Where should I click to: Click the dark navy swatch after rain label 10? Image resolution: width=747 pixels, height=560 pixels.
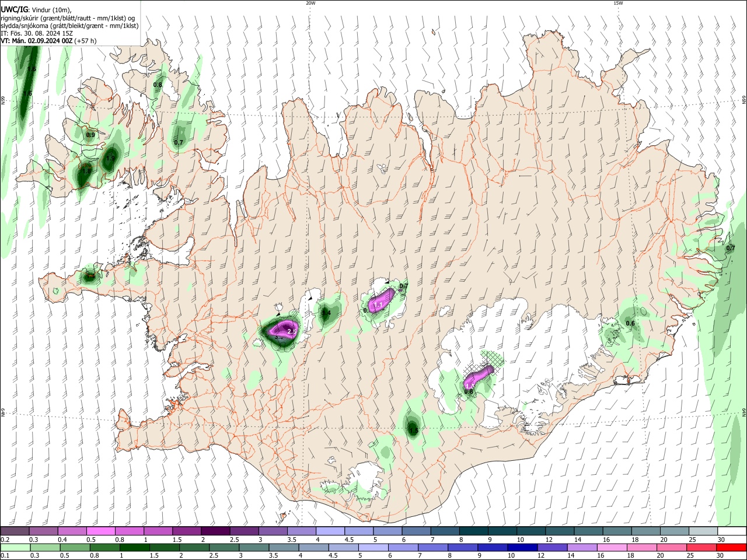pos(521,547)
